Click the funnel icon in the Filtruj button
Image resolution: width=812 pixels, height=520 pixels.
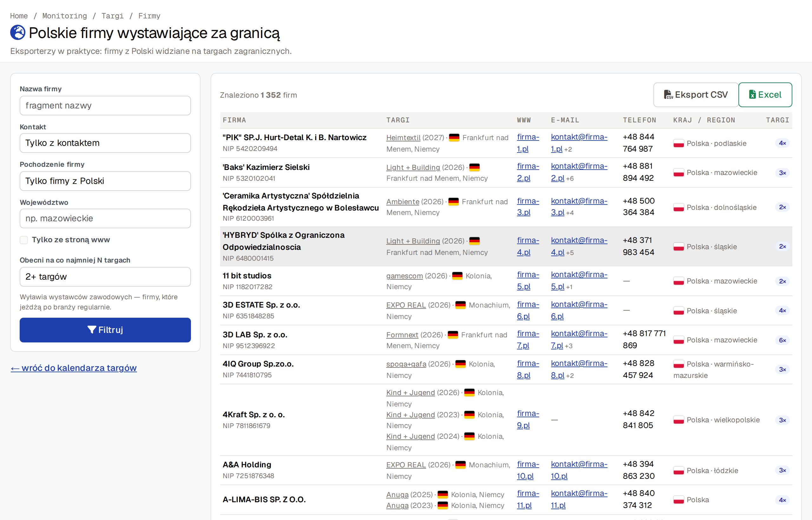pos(92,330)
